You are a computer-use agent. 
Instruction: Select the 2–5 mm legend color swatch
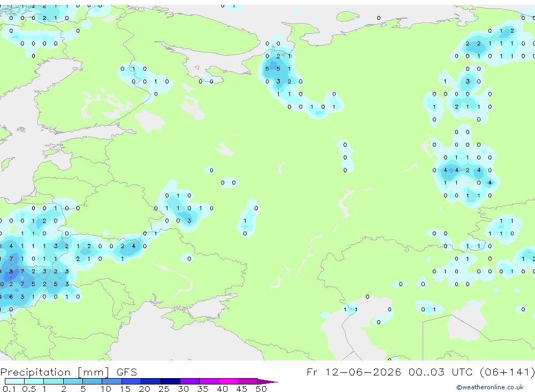click(73, 381)
